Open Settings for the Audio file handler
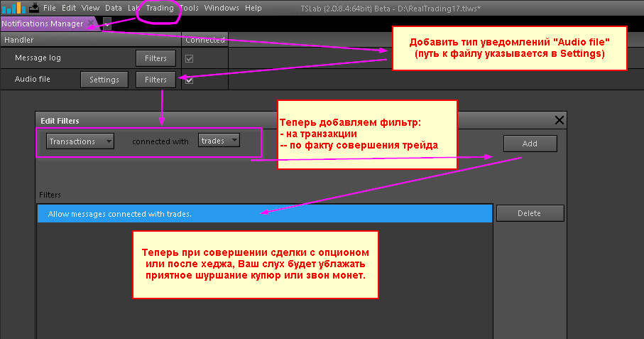Image resolution: width=644 pixels, height=339 pixels. [x=104, y=80]
